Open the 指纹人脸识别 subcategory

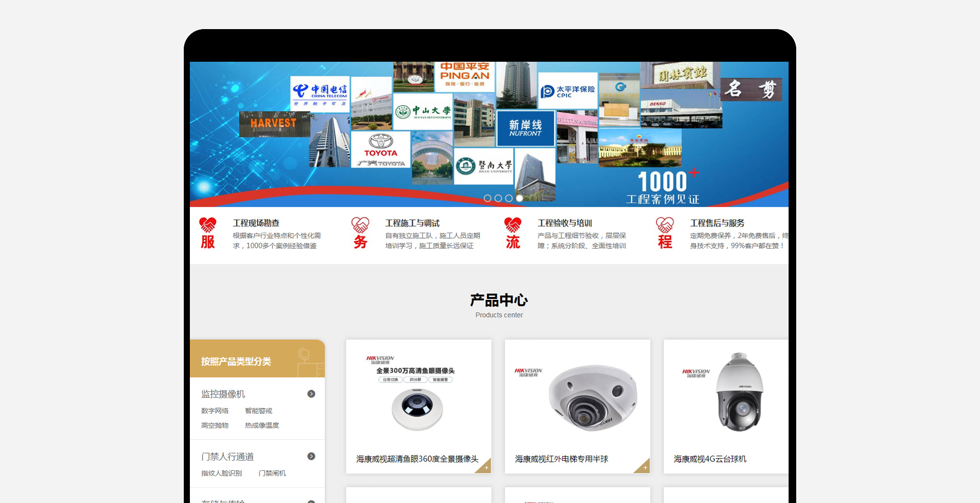(222, 473)
